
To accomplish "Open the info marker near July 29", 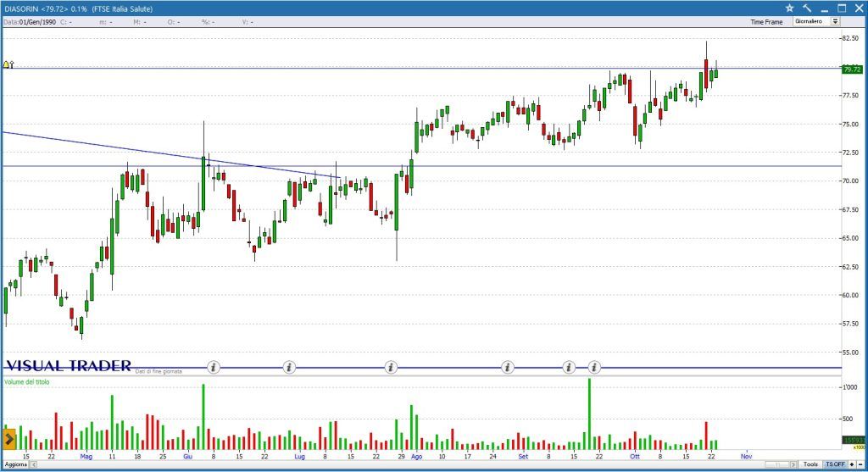I will point(391,367).
